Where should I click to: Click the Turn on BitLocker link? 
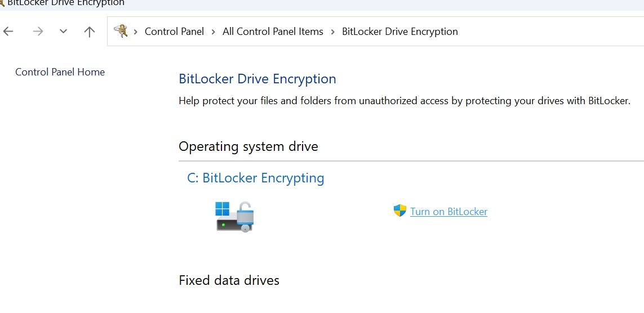(448, 211)
